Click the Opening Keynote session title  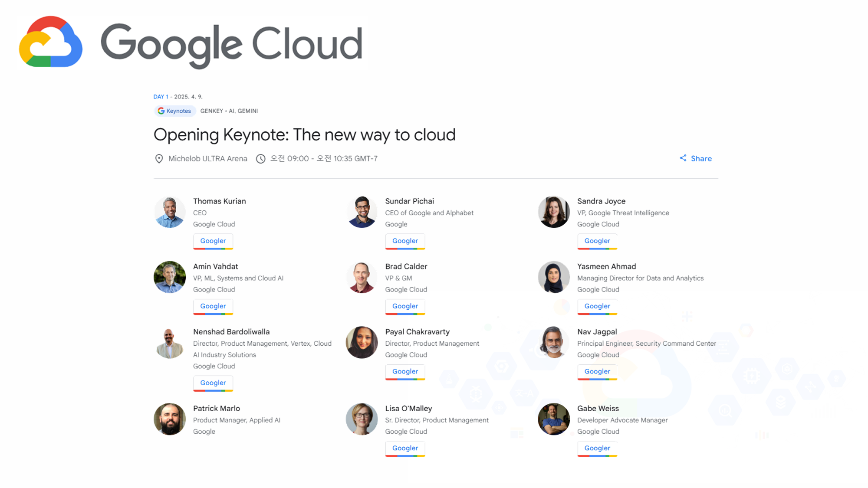(x=305, y=135)
